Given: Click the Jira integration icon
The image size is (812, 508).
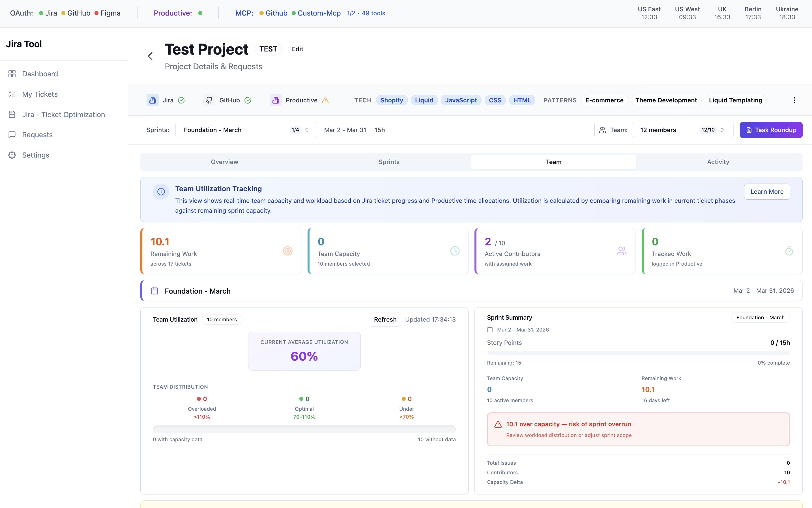Looking at the screenshot, I should [152, 100].
